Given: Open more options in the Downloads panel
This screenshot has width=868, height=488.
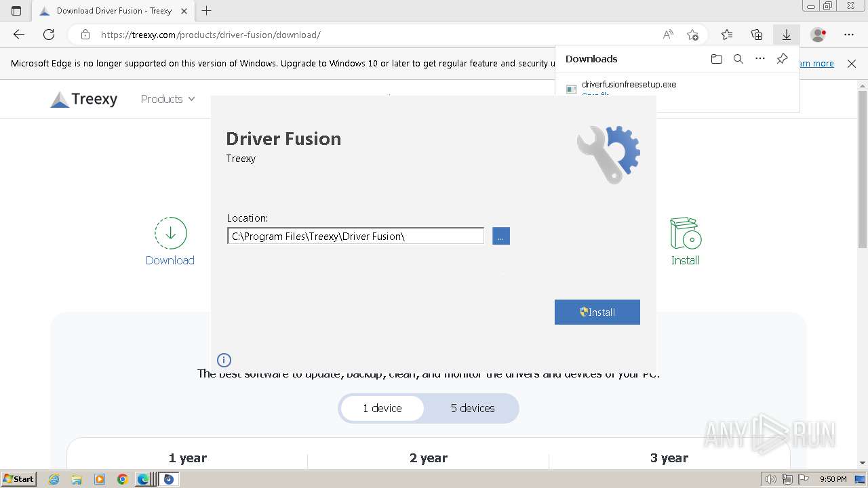Looking at the screenshot, I should click(760, 59).
